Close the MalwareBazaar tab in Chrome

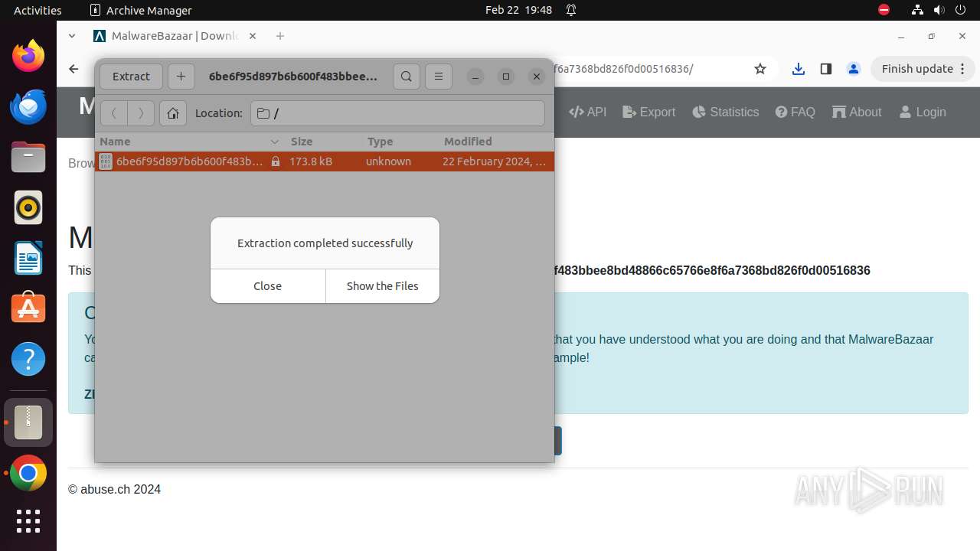[253, 36]
